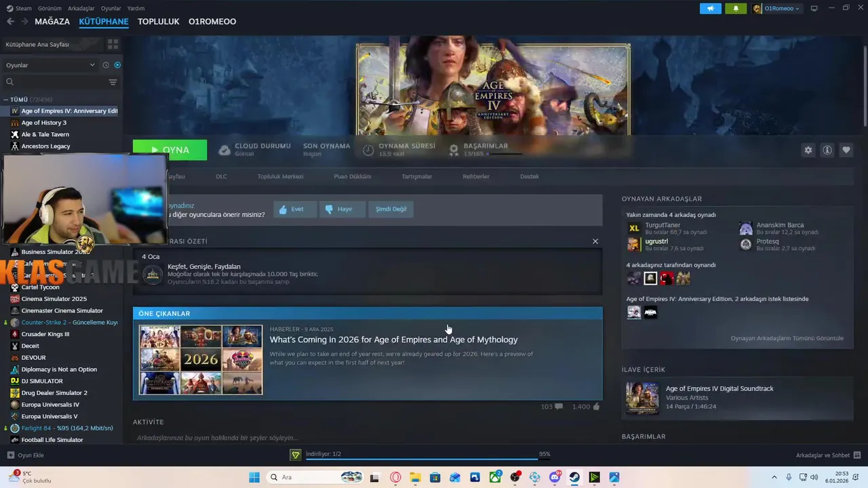Screen dimensions: 868x488
Task: Open the KÜTÜPHANE tab
Action: [x=104, y=22]
